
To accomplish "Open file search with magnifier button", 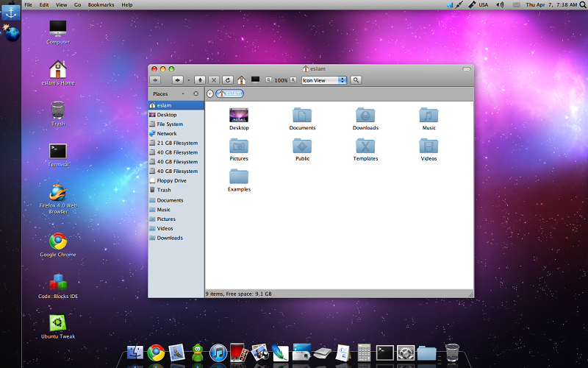I will (356, 79).
